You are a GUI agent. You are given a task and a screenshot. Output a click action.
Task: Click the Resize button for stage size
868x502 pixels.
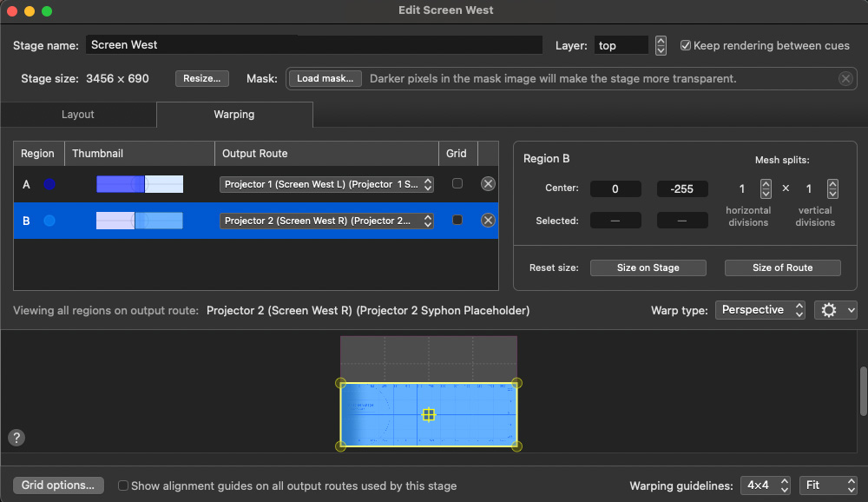(x=201, y=78)
